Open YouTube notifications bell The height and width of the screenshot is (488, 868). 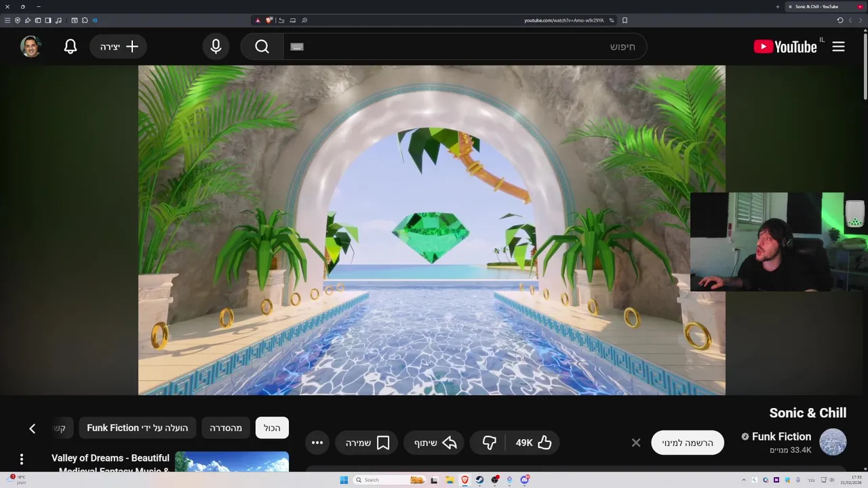(x=71, y=46)
